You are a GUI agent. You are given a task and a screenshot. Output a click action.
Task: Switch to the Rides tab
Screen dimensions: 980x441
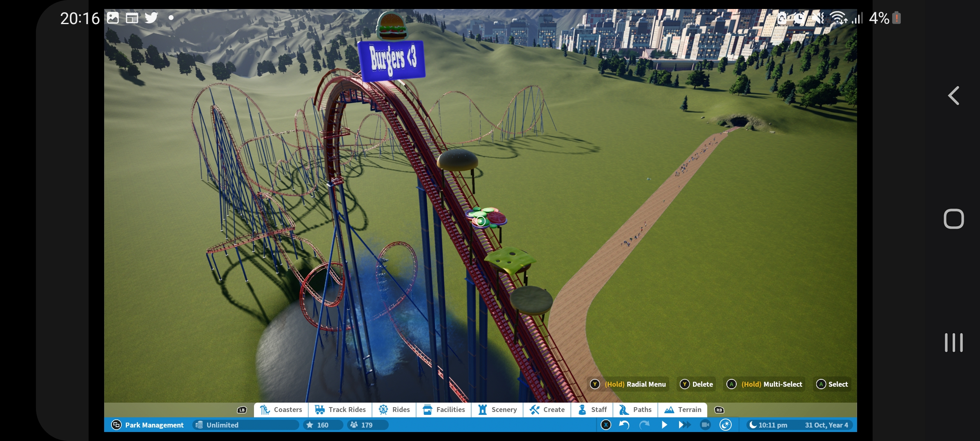pyautogui.click(x=394, y=410)
